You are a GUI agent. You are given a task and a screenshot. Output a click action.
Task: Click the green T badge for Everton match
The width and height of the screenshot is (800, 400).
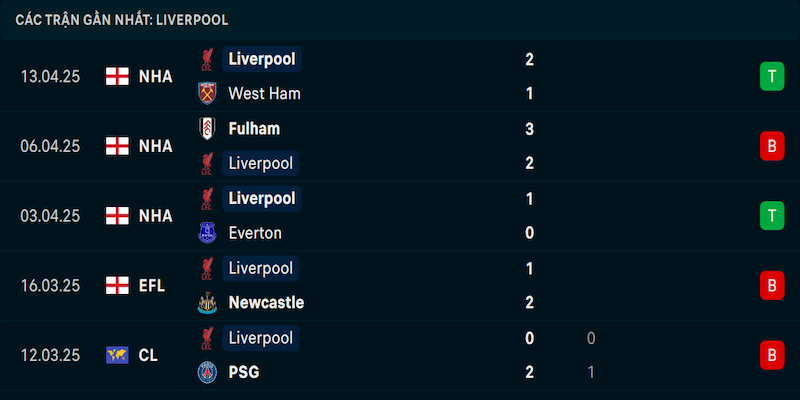pyautogui.click(x=772, y=216)
